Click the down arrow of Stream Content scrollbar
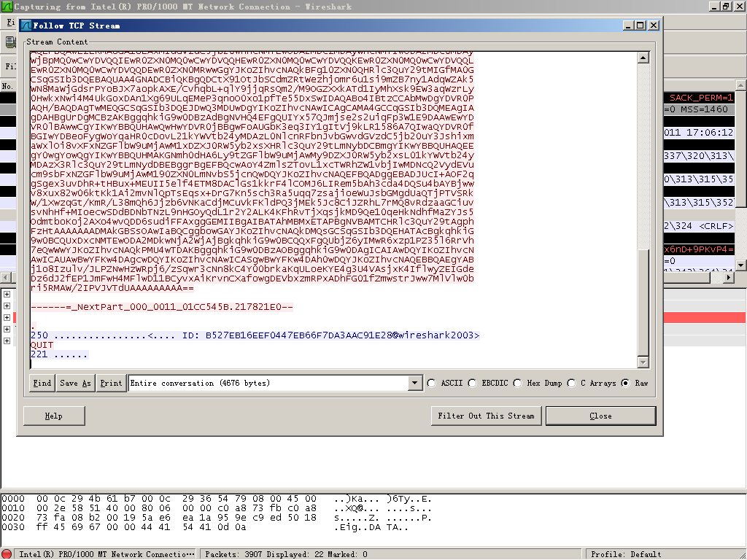747x560 pixels. (x=643, y=362)
